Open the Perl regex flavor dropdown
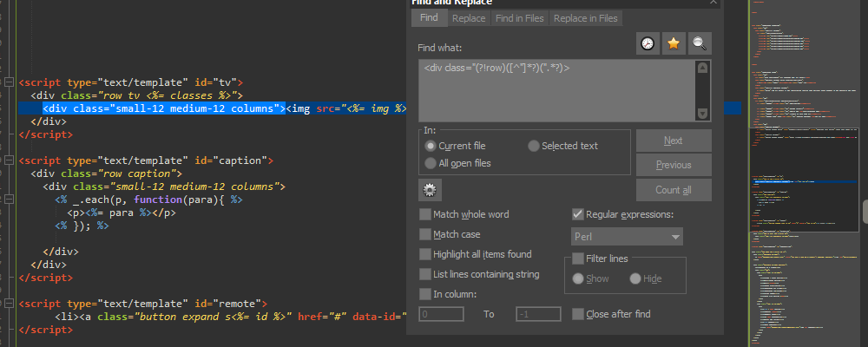Screen dimensions: 868x347 627,236
